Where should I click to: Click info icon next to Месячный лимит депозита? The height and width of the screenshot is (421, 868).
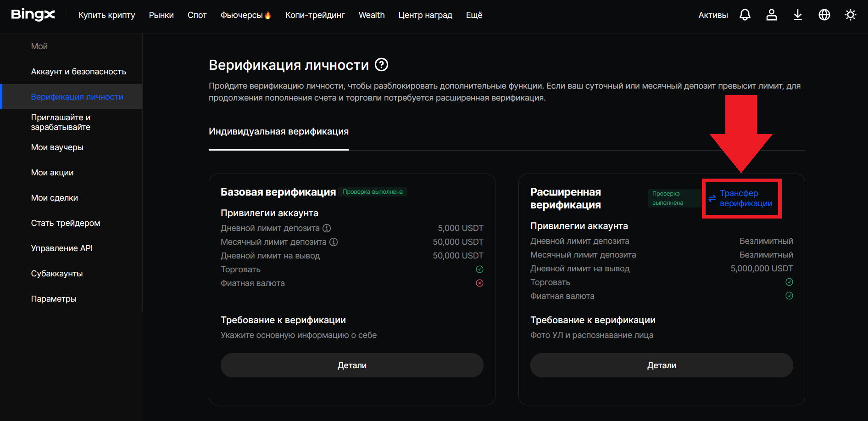point(334,242)
